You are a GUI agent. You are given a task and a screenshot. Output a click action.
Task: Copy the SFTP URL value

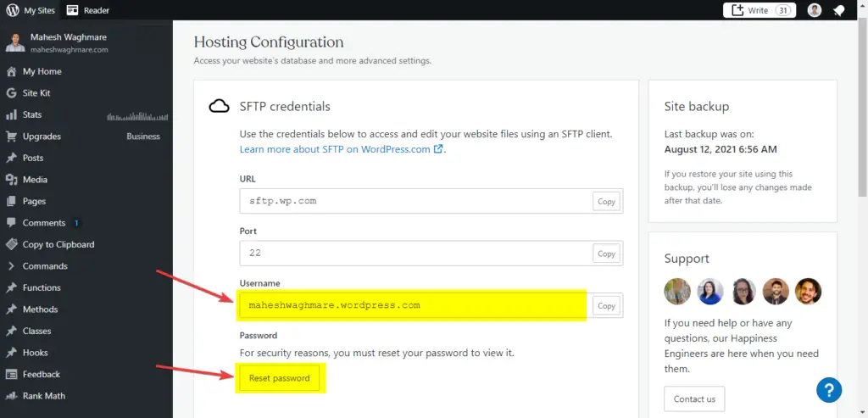click(606, 202)
